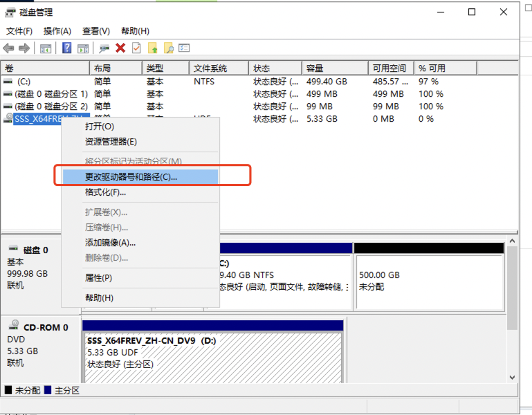Click the folder with magnifier icon
The width and height of the screenshot is (532, 415).
pos(168,48)
